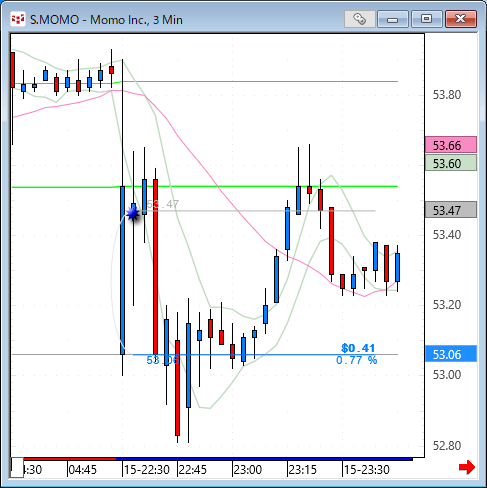Viewport: 487px width, 488px height.
Task: Click the small white box at bottom-left corner
Action: [17, 468]
